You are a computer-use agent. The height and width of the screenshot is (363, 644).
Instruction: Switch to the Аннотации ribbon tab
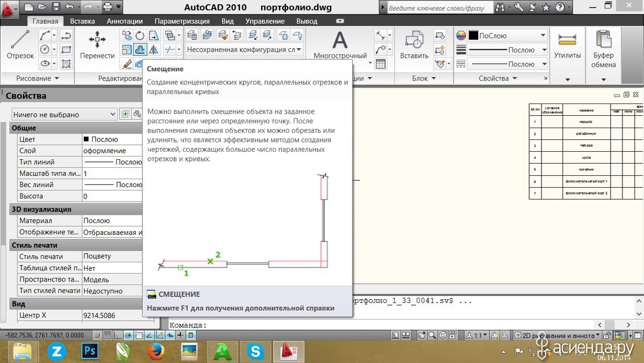tap(125, 21)
